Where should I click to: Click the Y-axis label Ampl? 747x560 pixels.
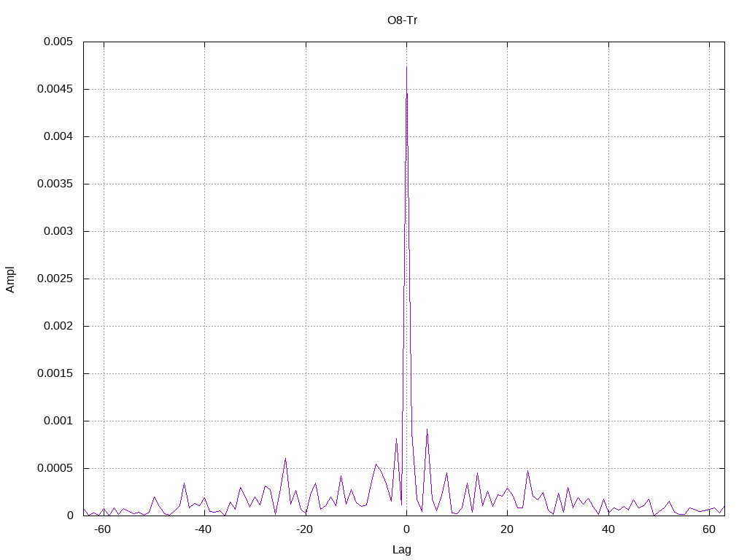[10, 279]
